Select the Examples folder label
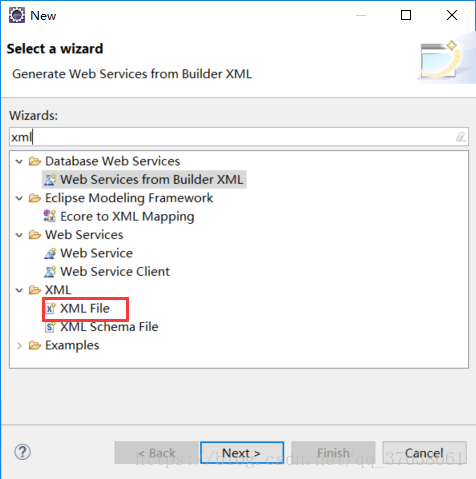Viewport: 476px width, 479px height. coord(72,346)
